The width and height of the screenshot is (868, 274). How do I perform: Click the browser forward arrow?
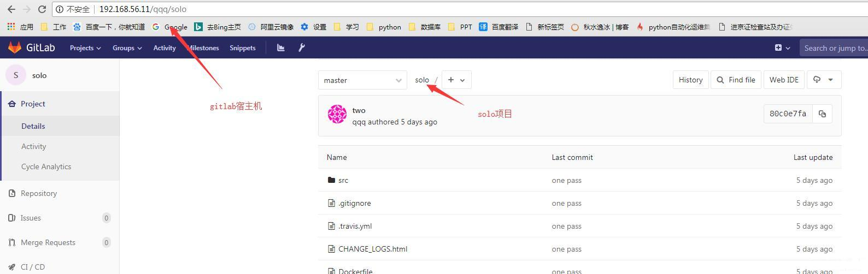26,9
